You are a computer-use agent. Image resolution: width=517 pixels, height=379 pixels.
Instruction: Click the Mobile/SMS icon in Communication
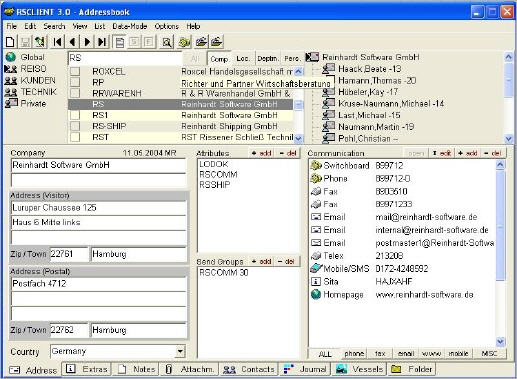[x=316, y=268]
